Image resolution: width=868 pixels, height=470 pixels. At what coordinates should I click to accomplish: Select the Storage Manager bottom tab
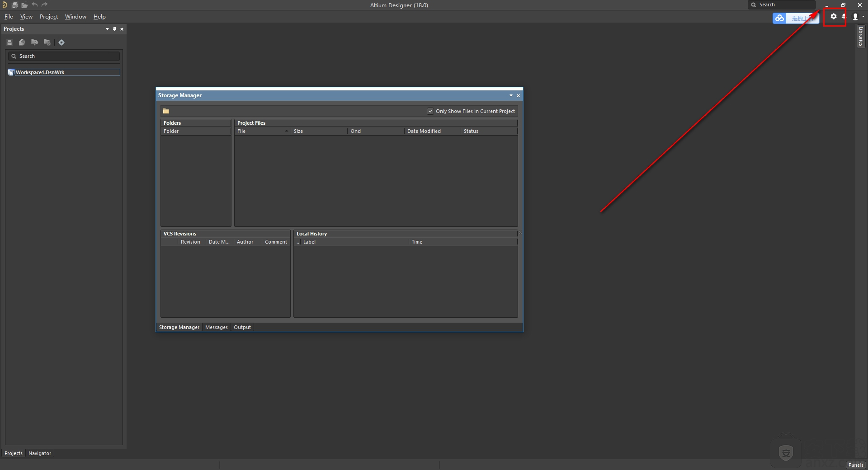(x=179, y=327)
